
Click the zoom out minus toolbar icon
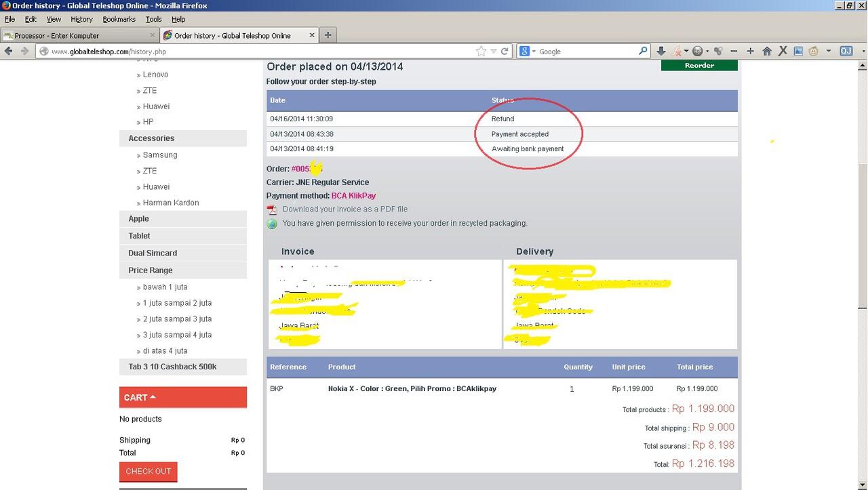[x=734, y=51]
